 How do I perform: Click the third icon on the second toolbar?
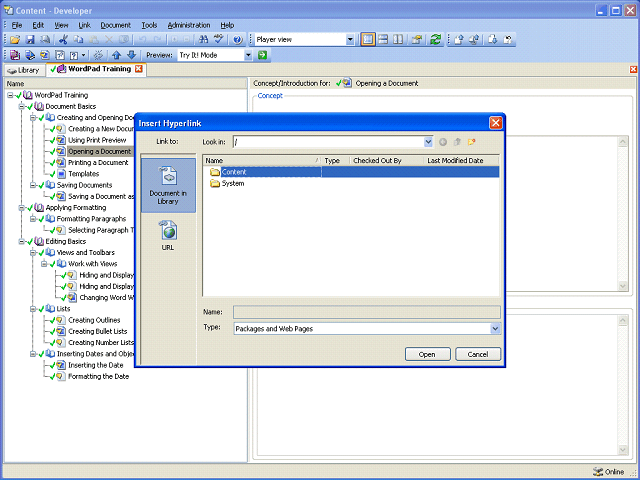click(x=45, y=55)
